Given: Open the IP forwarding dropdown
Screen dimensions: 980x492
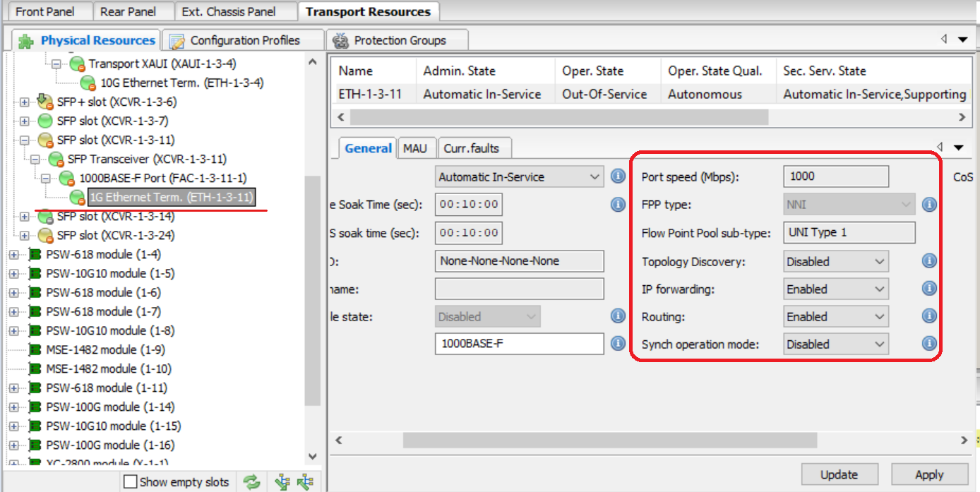Looking at the screenshot, I should tap(836, 289).
